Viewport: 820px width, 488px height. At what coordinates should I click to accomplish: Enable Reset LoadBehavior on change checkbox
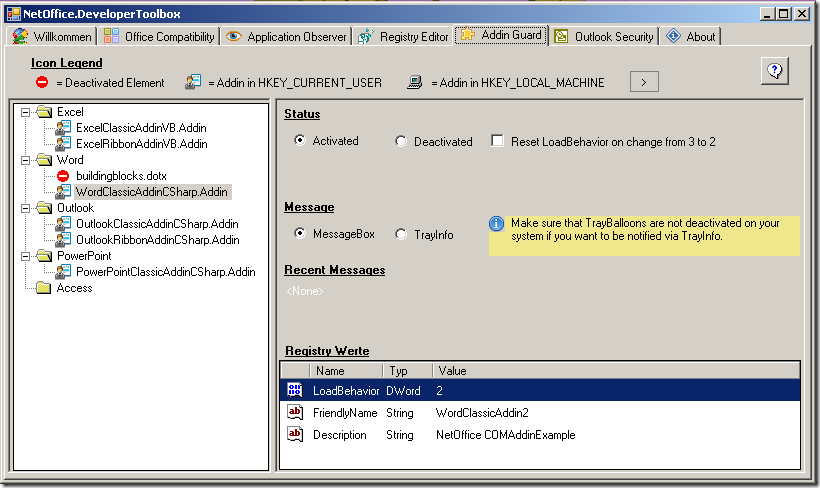[498, 142]
